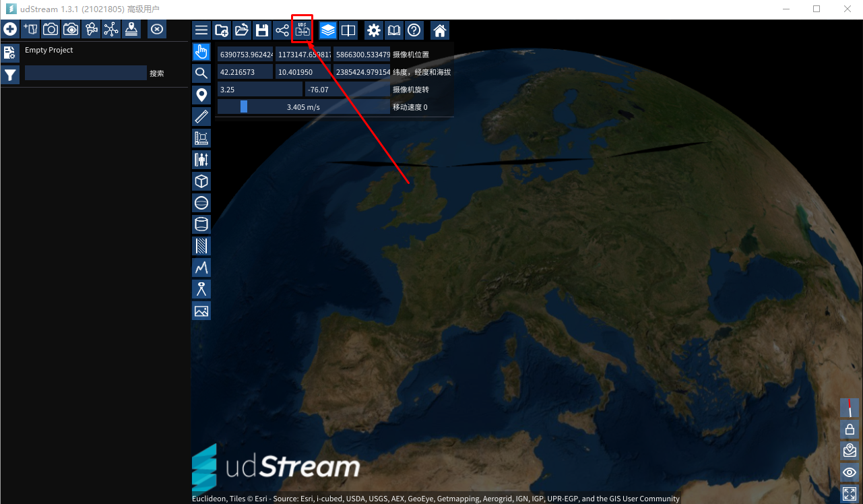This screenshot has width=863, height=504.
Task: Open the UDS convert tool
Action: 302,30
